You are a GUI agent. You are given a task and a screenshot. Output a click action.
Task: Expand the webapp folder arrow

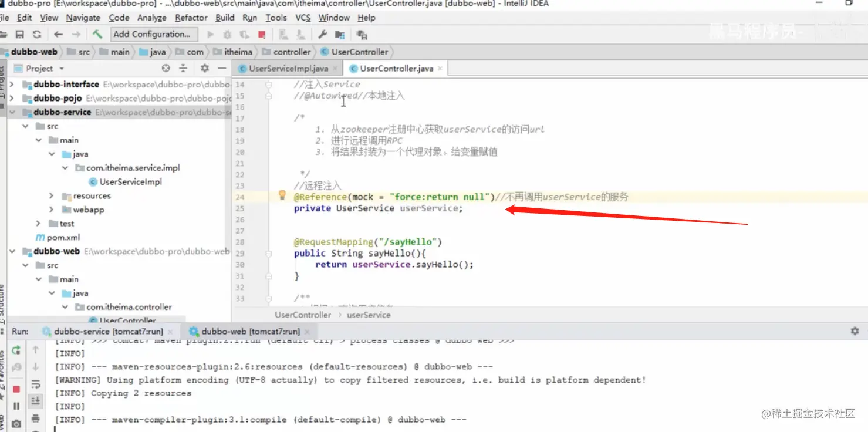tap(52, 210)
